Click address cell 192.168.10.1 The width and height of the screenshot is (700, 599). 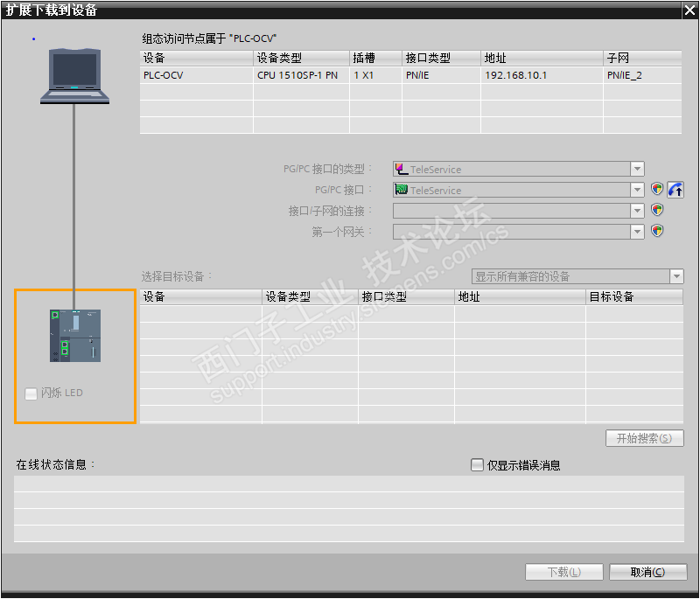pos(542,75)
